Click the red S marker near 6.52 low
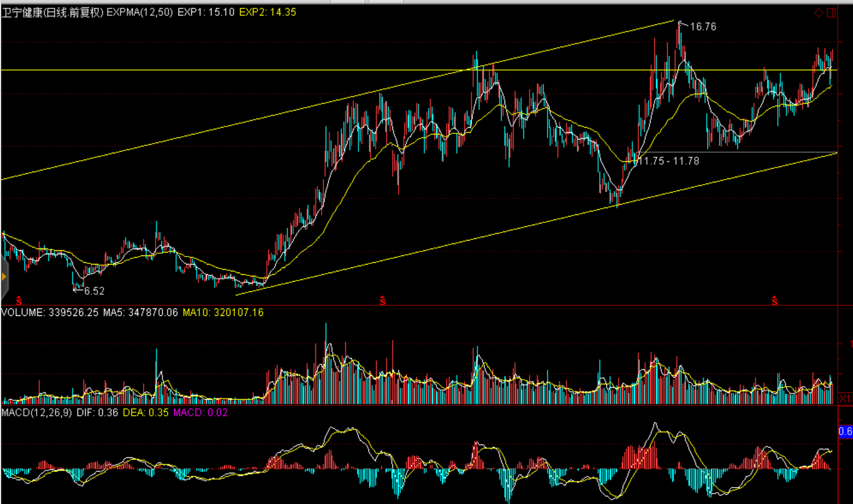 click(19, 300)
